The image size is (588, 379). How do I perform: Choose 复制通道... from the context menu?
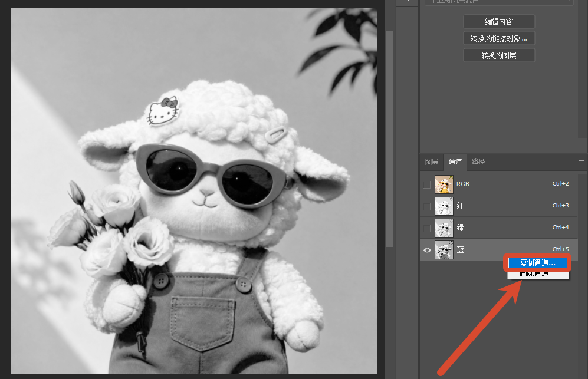[x=537, y=263]
